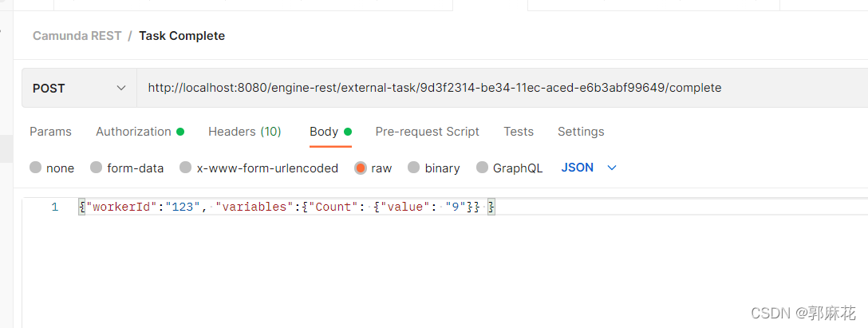Select the form-data radio button

97,168
